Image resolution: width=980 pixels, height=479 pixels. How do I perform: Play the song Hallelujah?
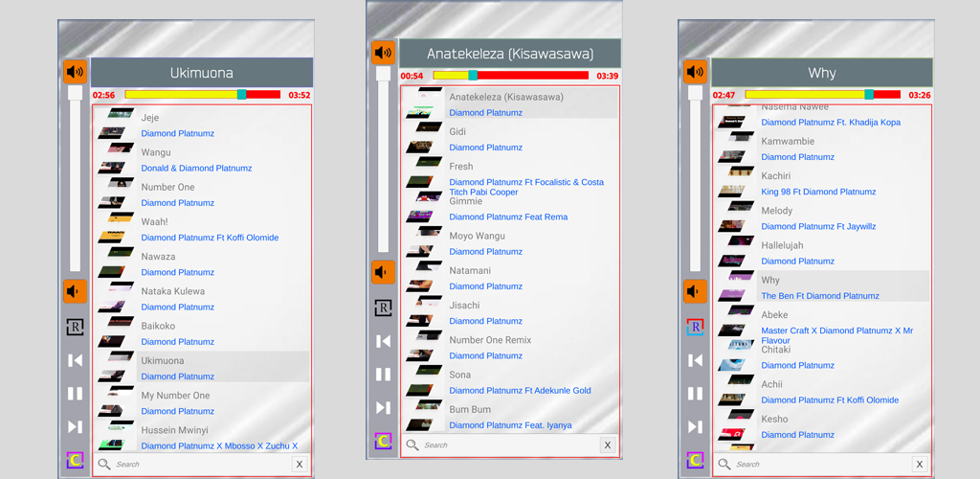tap(821, 253)
